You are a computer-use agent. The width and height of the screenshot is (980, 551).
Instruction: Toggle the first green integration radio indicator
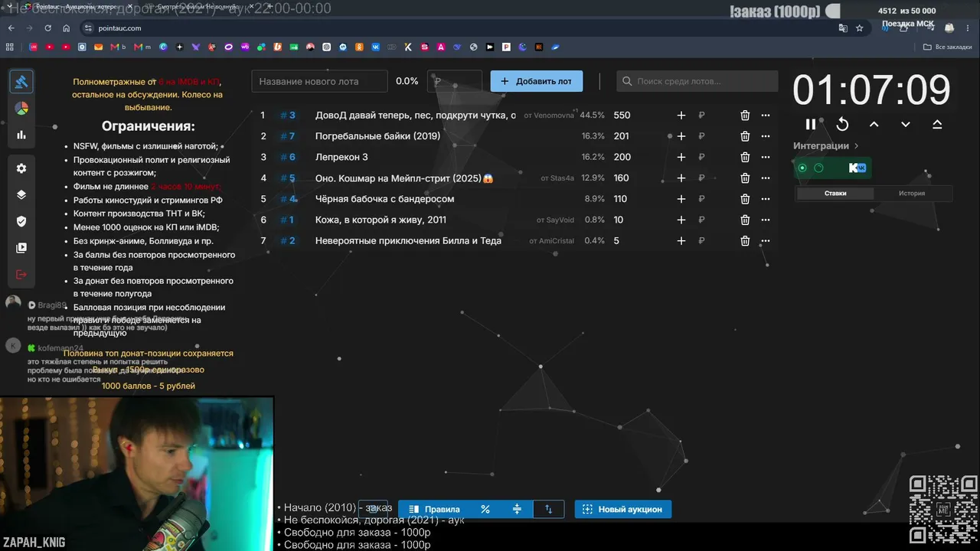pos(802,168)
